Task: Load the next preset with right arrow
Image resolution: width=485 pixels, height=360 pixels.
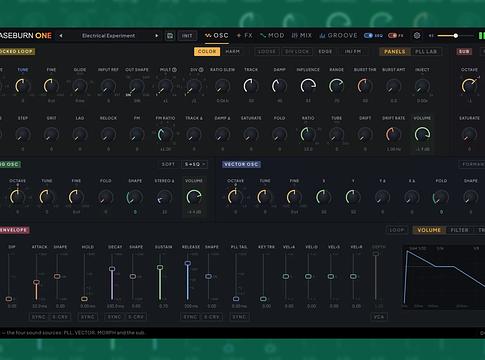Action: coord(157,36)
